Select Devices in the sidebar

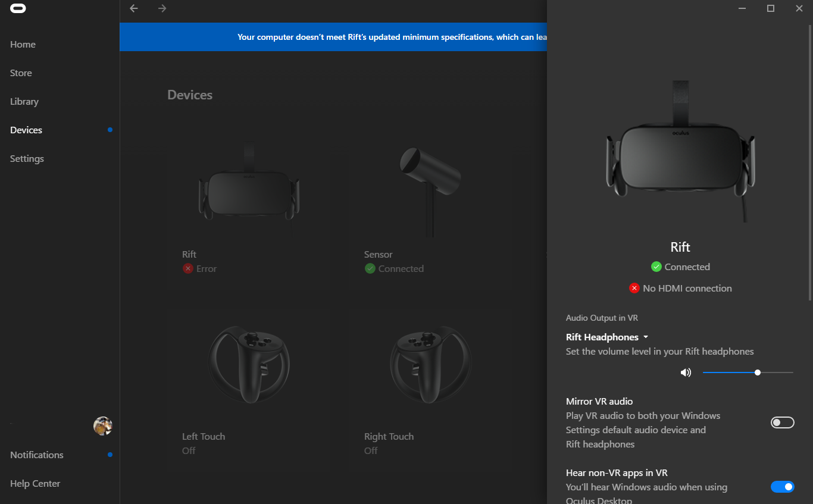pyautogui.click(x=26, y=130)
